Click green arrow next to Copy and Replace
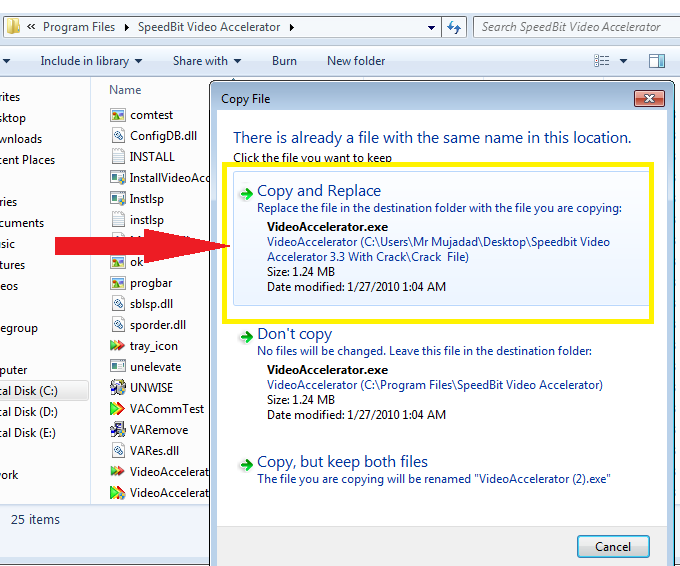This screenshot has width=680, height=566. coord(247,193)
